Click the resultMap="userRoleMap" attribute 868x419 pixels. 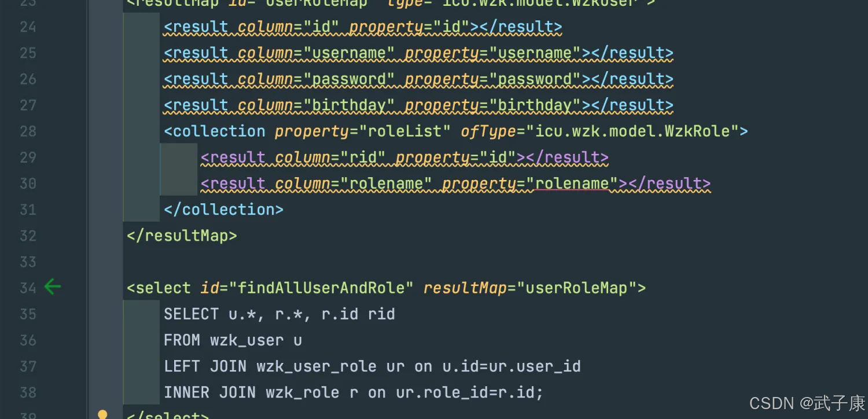530,288
